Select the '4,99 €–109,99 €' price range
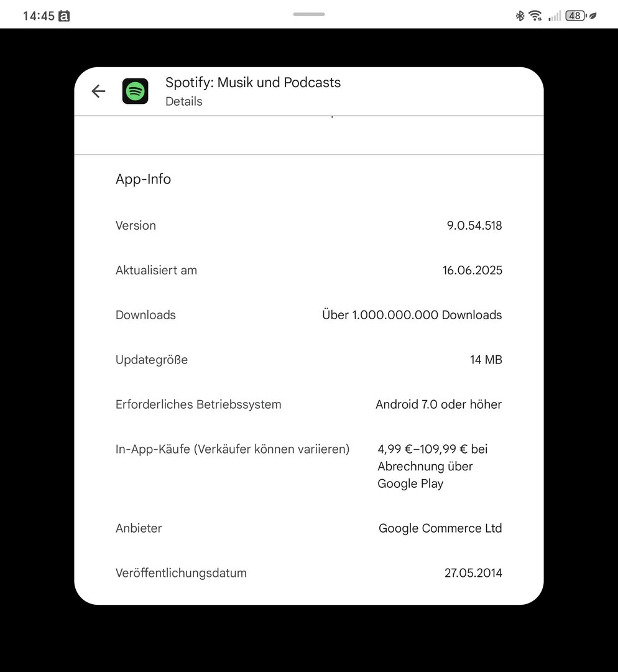 423,449
